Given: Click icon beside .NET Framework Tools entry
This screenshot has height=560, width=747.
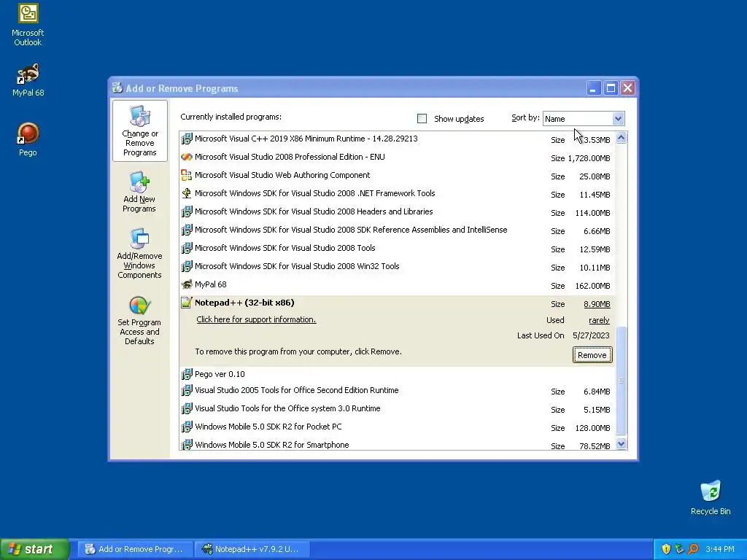Looking at the screenshot, I should tap(187, 193).
